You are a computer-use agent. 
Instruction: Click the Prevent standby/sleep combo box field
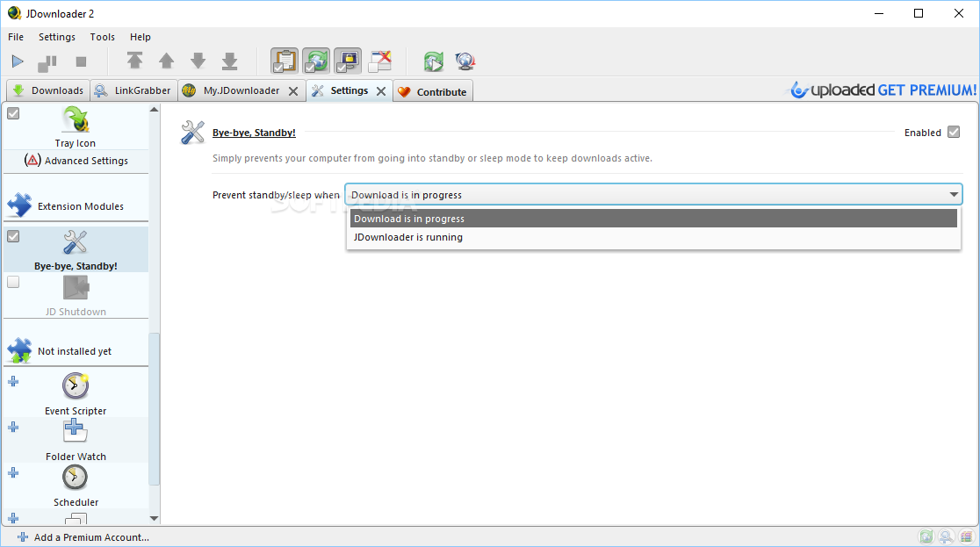coord(653,194)
